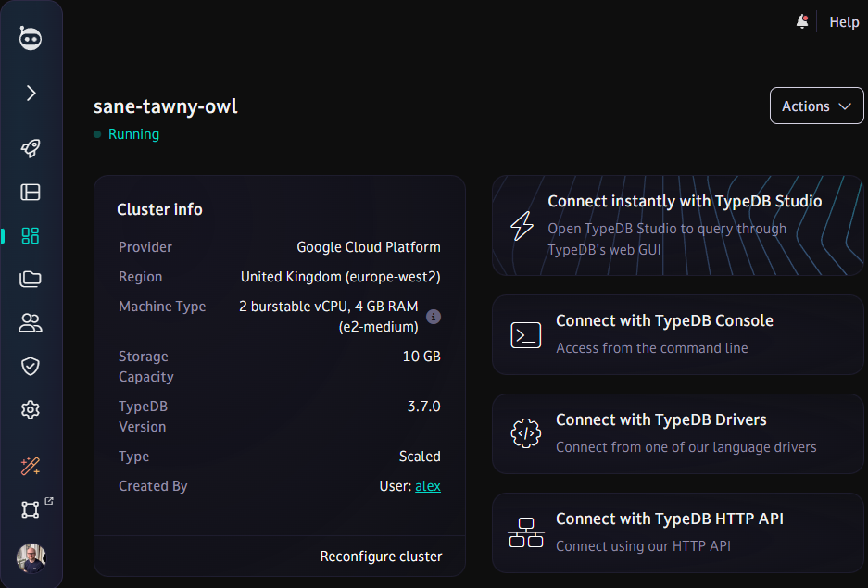
Task: Click Reconfigure cluster
Action: 381,557
